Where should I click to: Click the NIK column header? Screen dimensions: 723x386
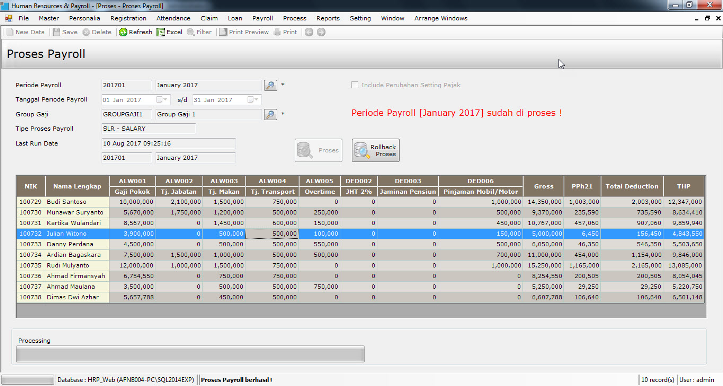[31, 186]
